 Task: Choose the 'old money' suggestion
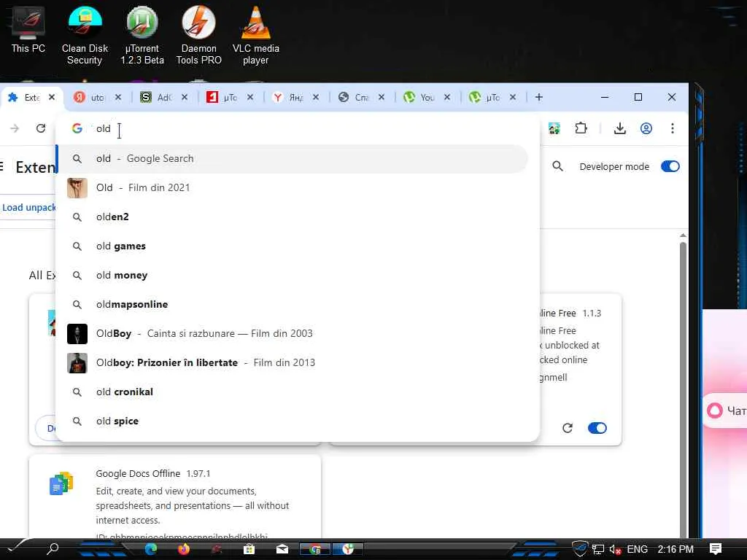293,275
